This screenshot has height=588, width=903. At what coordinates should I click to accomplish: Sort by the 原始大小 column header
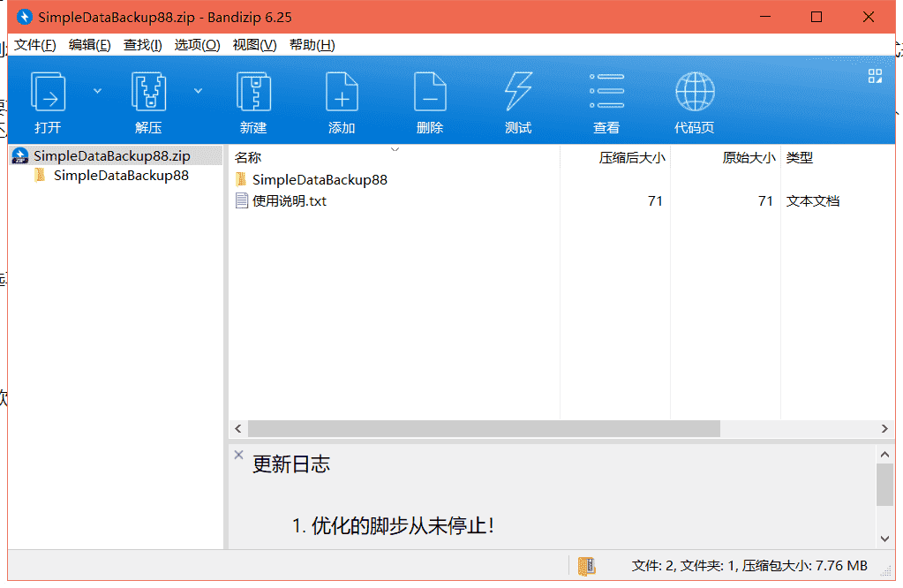click(x=749, y=158)
